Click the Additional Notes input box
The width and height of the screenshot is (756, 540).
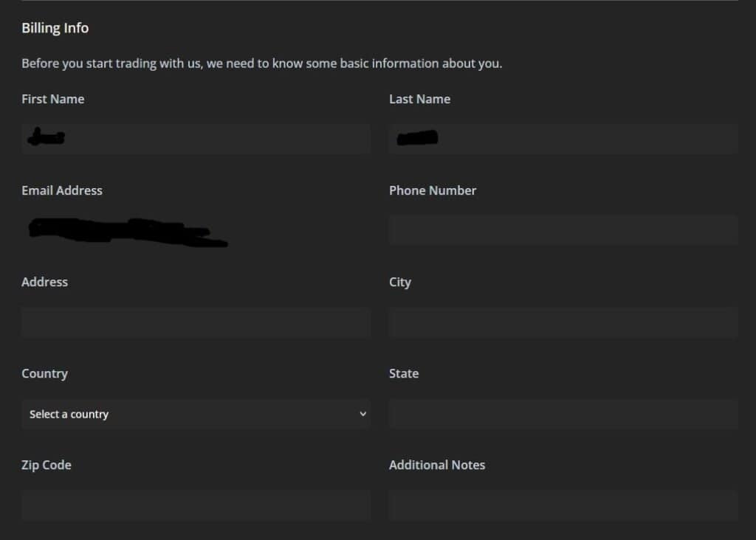pyautogui.click(x=563, y=505)
